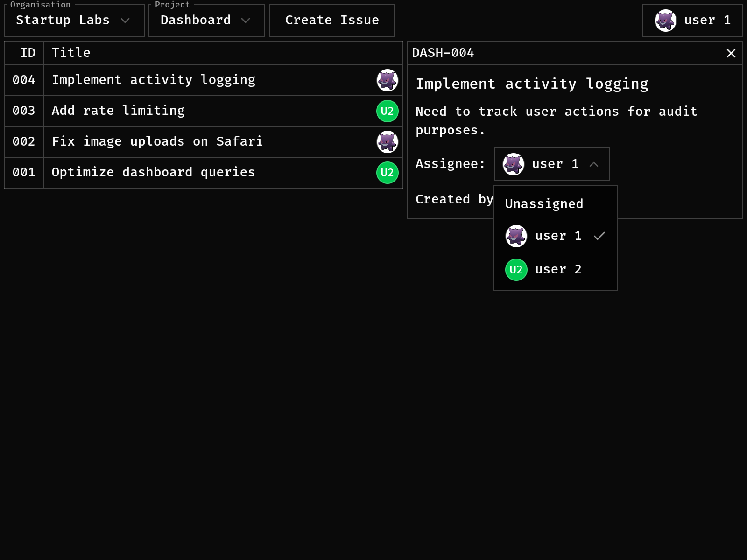This screenshot has width=747, height=560.
Task: Select Unassigned in the assignee list
Action: [544, 204]
